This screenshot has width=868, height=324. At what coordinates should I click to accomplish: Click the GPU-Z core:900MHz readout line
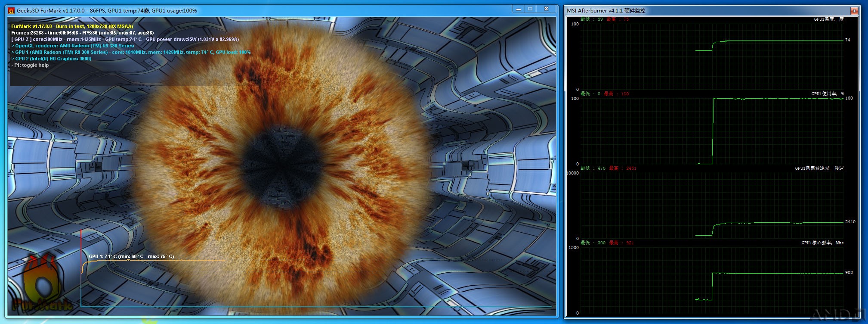(125, 39)
